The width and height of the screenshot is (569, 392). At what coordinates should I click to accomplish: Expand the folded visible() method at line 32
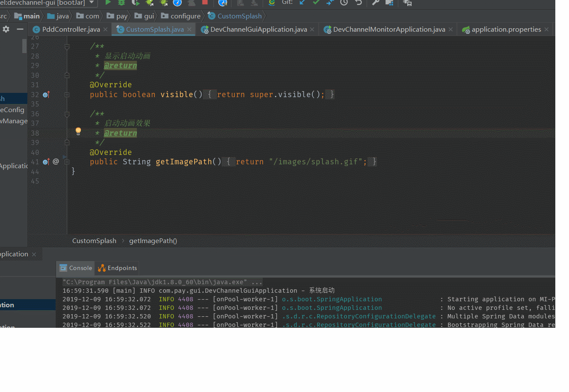pyautogui.click(x=67, y=95)
